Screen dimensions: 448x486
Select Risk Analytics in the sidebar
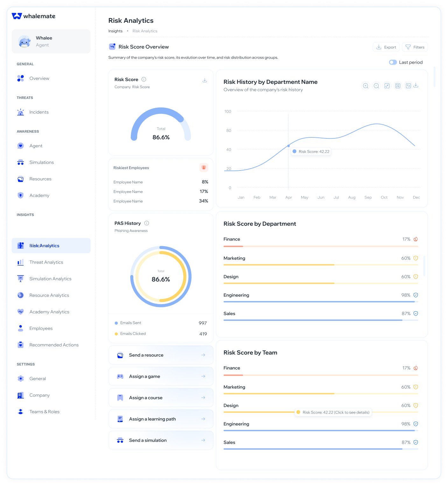51,246
